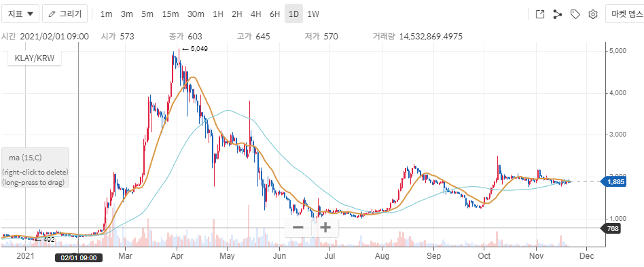Click the 5,049 high price annotation

coord(195,49)
